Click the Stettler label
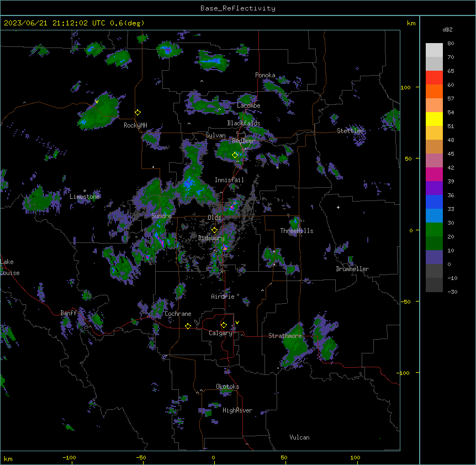The width and height of the screenshot is (476, 465). tap(350, 131)
